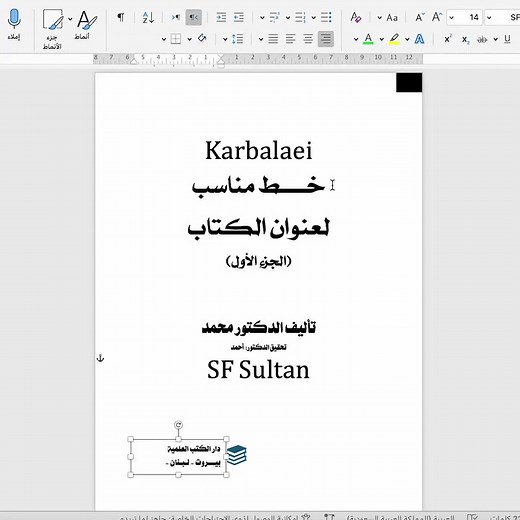
Task: Click the Decrease indent icon
Action: pos(239,17)
